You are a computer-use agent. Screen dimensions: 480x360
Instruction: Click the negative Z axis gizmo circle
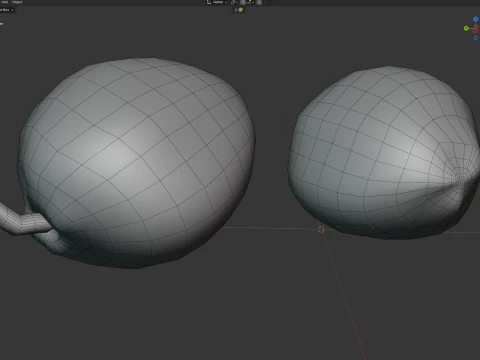click(x=476, y=38)
